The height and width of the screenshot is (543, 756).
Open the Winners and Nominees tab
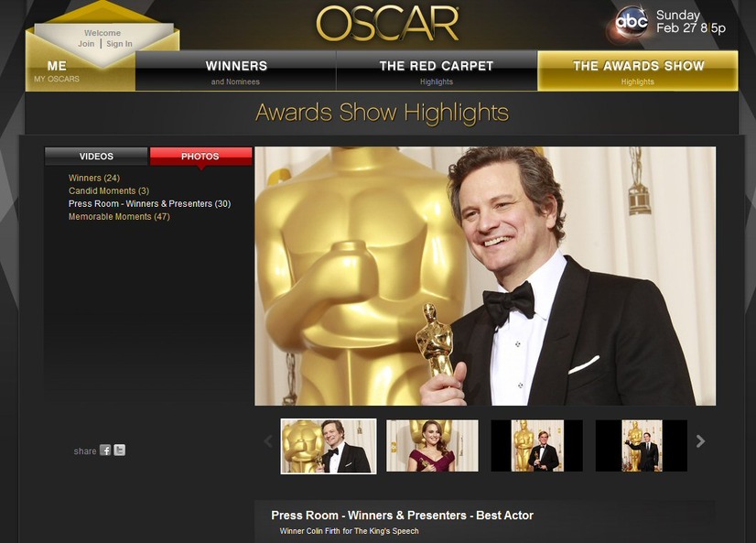pos(236,71)
